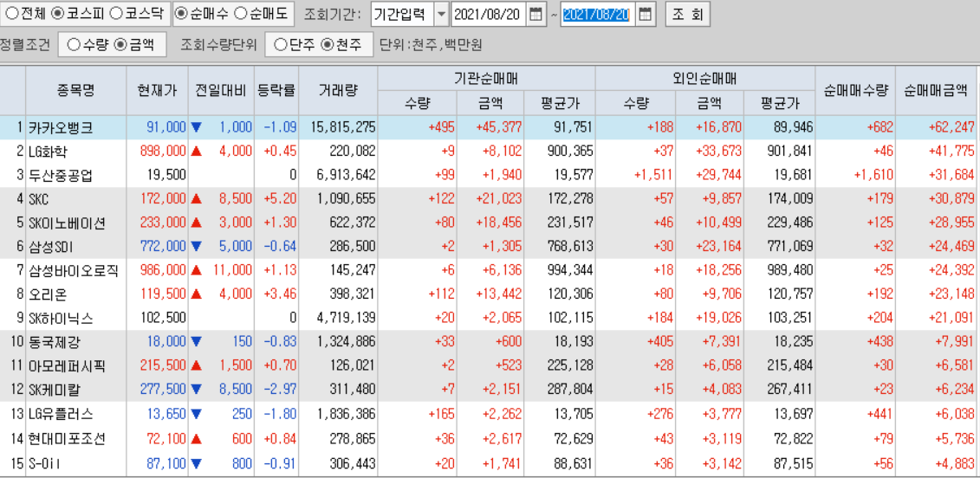Select the 오리온 stock name
Screen dimensions: 980x478
point(49,294)
